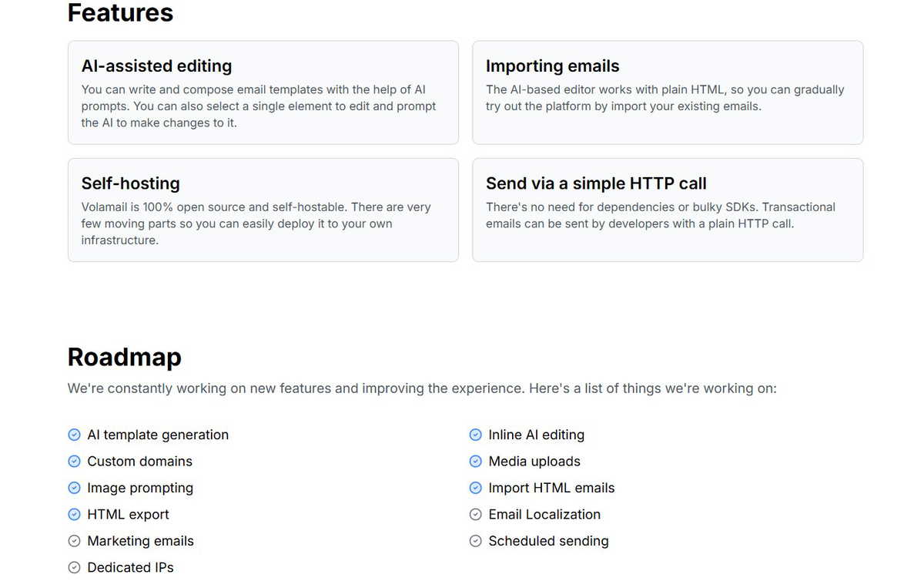Click the Scheduled sending roadmap text
The image size is (924, 588).
548,541
